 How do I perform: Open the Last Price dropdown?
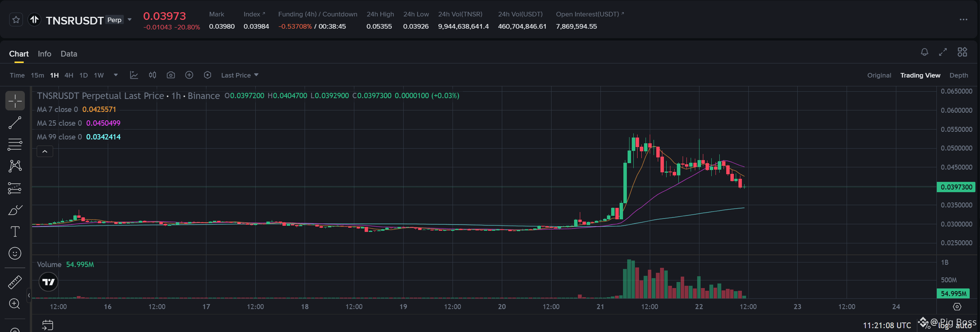pos(240,75)
